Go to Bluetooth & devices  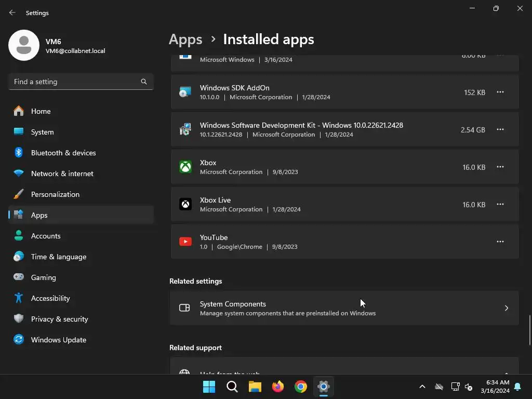point(81,153)
